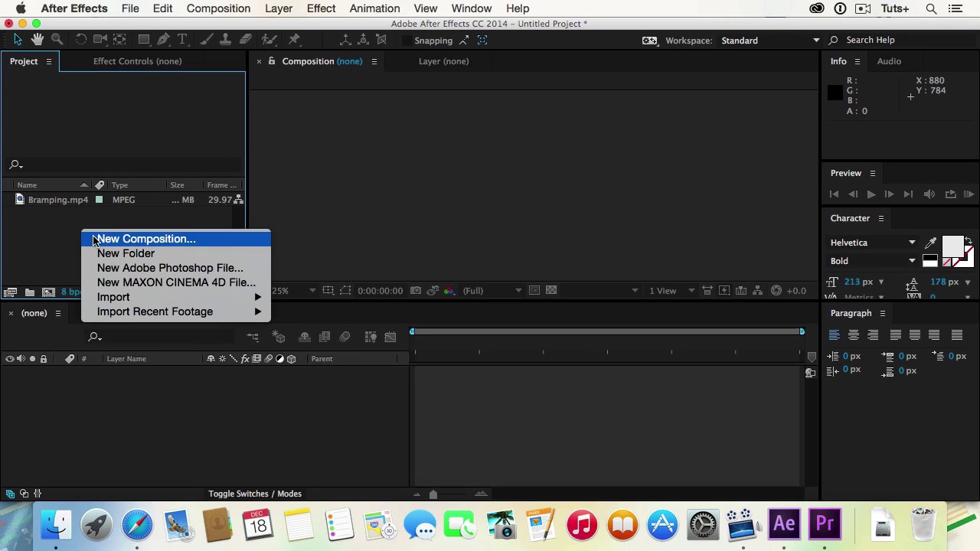This screenshot has height=551, width=980.
Task: Open the viewer magnification 25% dropdown
Action: click(x=294, y=291)
